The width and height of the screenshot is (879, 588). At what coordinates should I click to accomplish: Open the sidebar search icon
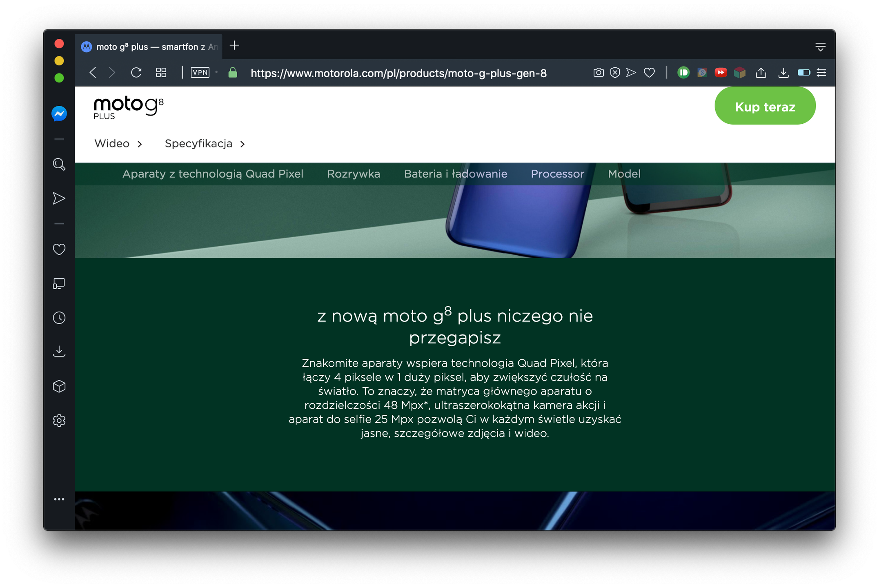(x=59, y=164)
